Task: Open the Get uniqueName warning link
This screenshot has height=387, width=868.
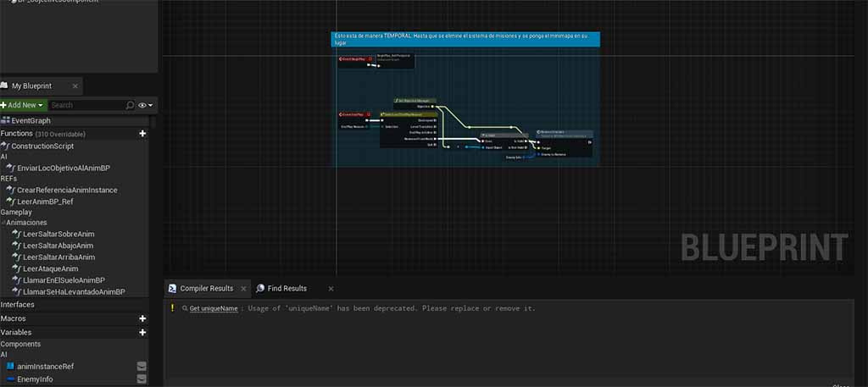Action: 213,308
